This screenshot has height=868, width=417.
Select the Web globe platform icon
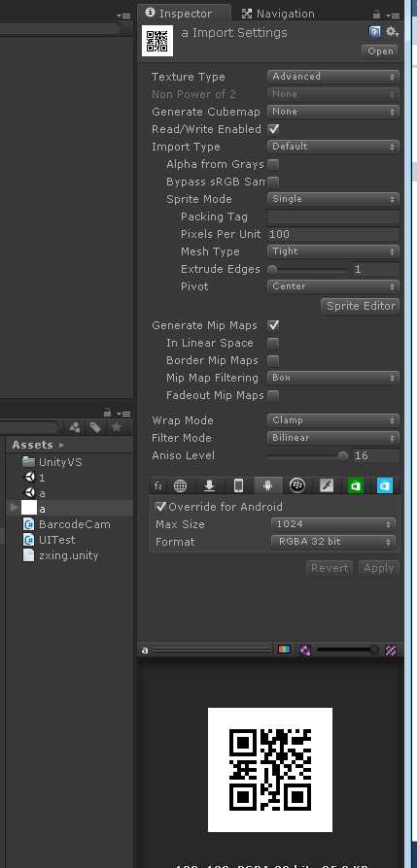coord(180,485)
